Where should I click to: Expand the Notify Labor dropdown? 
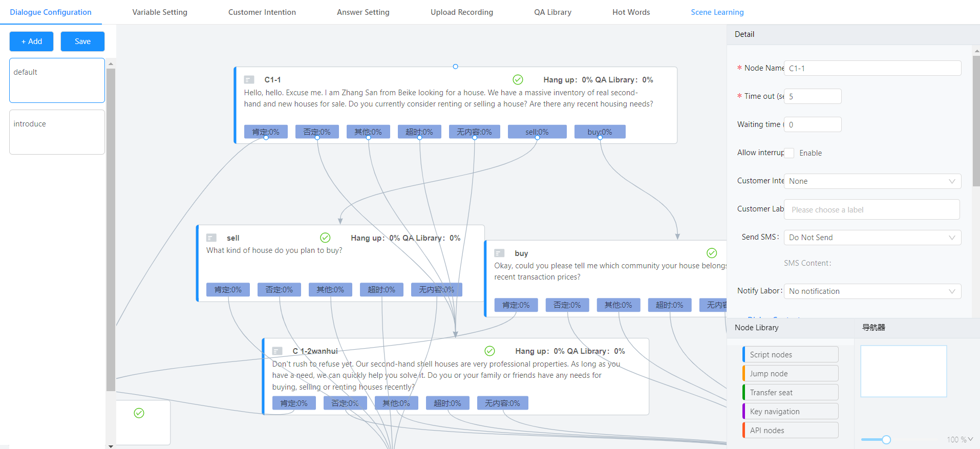coord(872,291)
